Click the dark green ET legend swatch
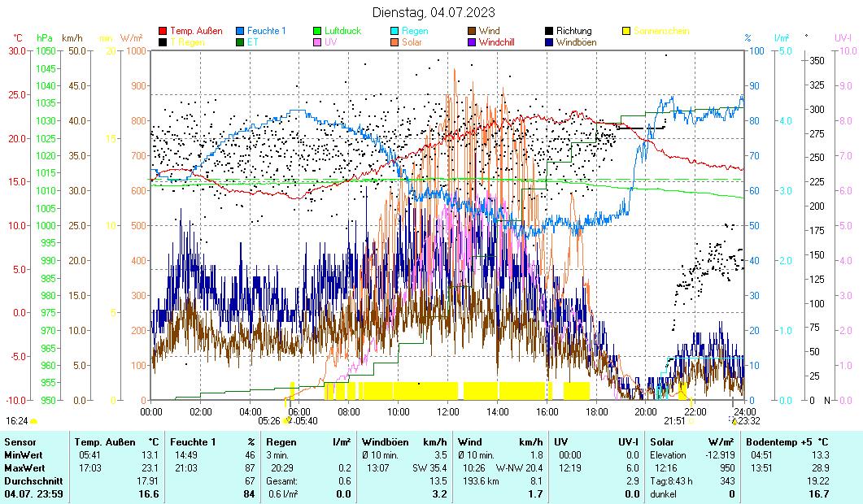Image resolution: width=863 pixels, height=504 pixels. point(240,42)
